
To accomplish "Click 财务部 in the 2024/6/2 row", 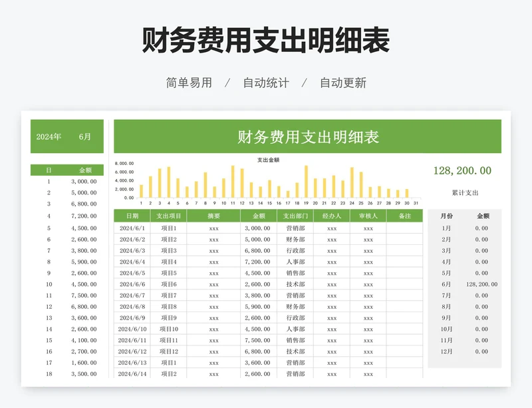I will (295, 240).
